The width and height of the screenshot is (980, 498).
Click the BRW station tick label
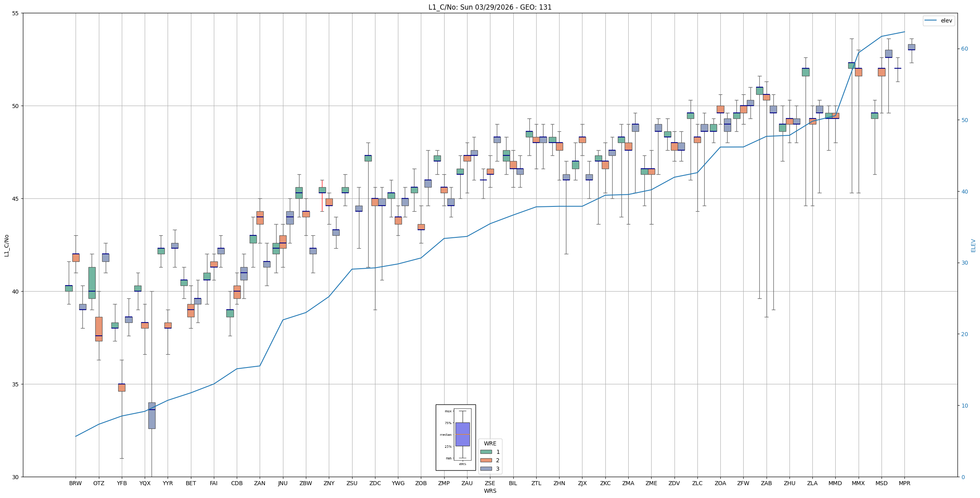76,483
